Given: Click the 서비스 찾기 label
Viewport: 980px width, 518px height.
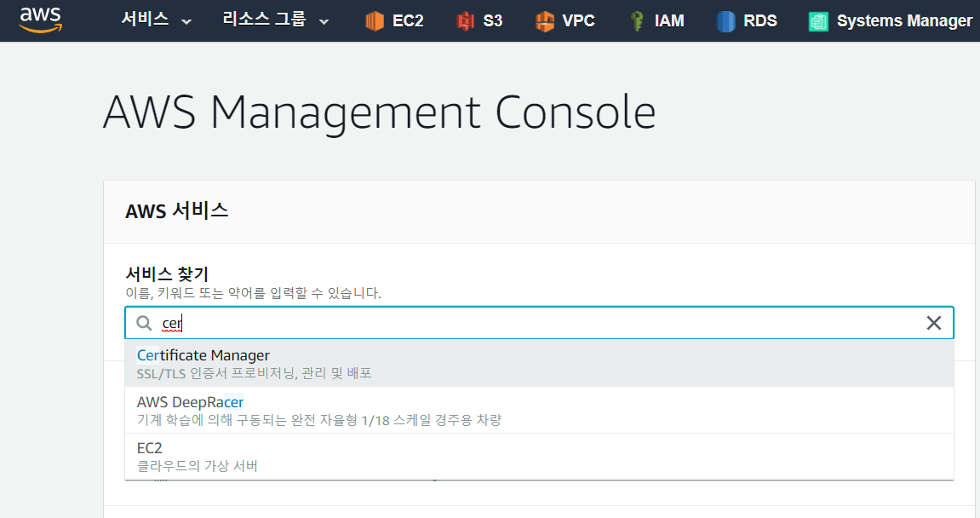Looking at the screenshot, I should click(167, 274).
